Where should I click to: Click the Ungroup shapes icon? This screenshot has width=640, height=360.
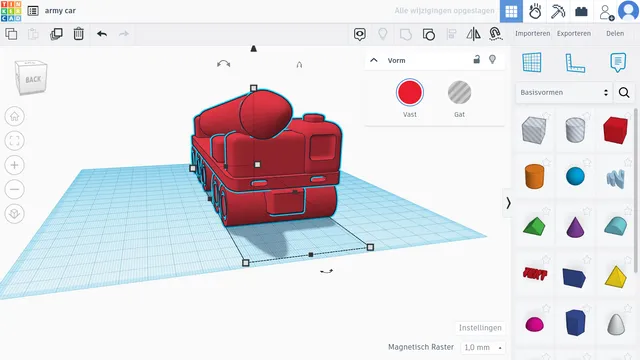(x=429, y=34)
